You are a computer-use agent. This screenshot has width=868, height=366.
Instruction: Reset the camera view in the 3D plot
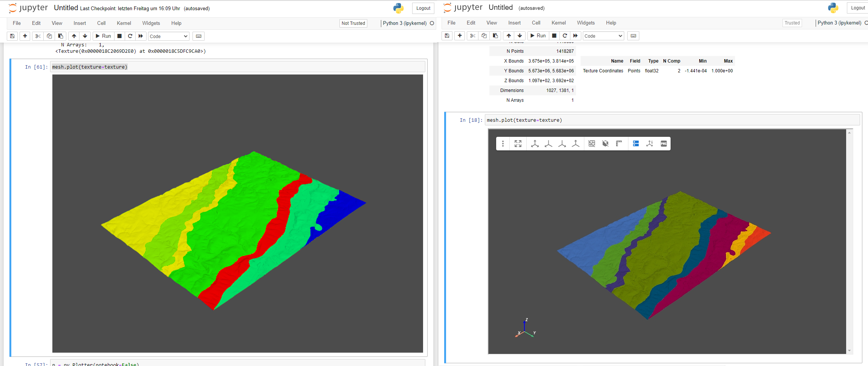click(518, 144)
